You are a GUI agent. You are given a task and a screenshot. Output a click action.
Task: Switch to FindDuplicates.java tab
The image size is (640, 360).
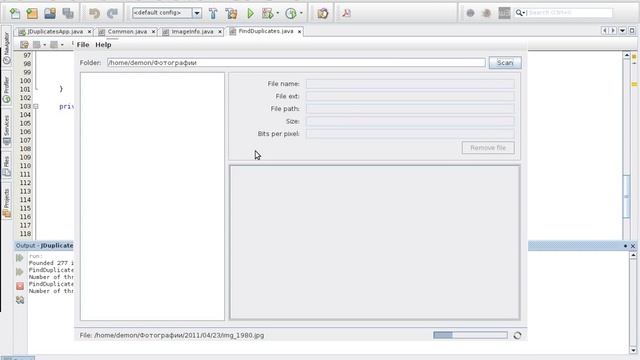click(266, 31)
